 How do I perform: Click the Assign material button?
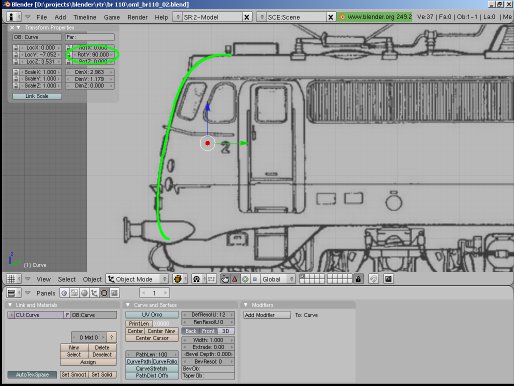pos(88,362)
